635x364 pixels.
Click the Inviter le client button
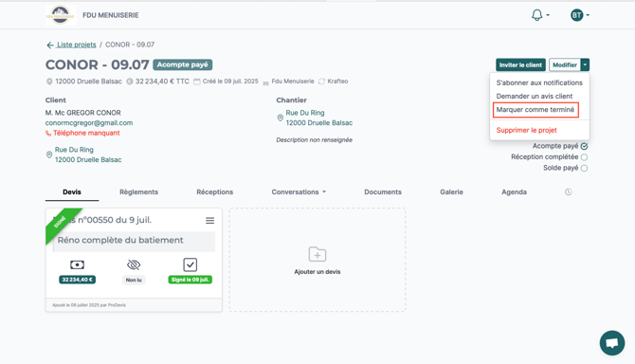[x=520, y=64]
